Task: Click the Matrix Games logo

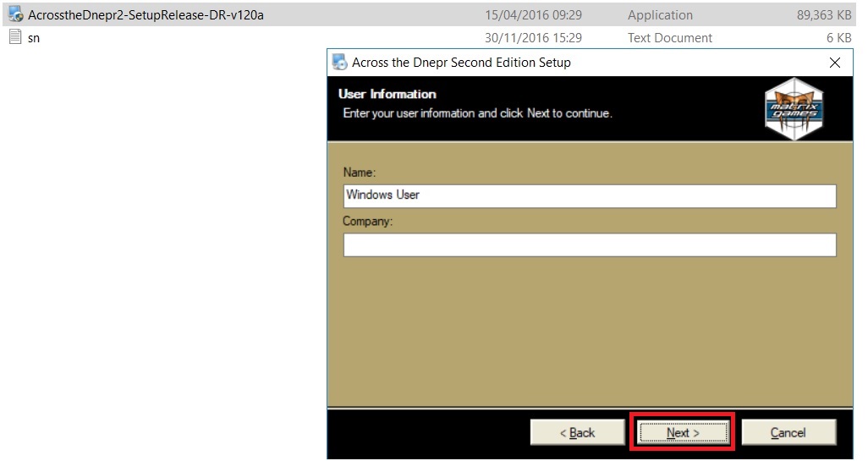Action: tap(794, 109)
